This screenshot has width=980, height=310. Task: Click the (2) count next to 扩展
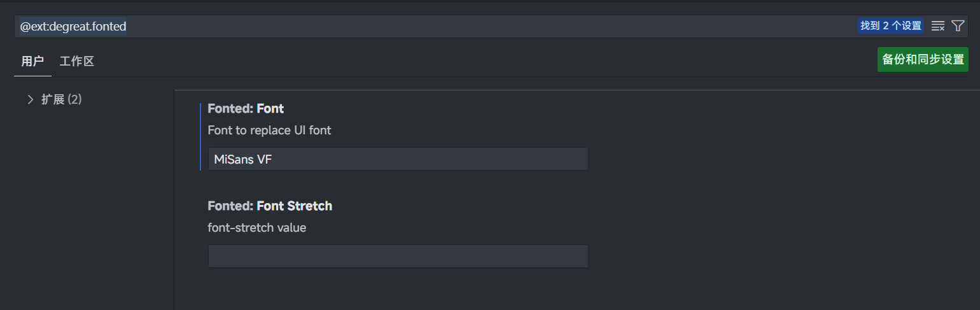click(75, 99)
